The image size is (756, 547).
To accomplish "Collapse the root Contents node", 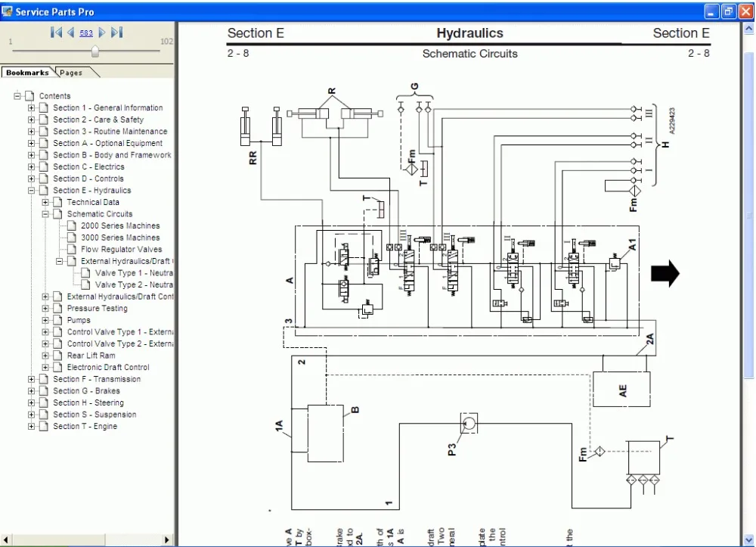I will click(x=17, y=95).
